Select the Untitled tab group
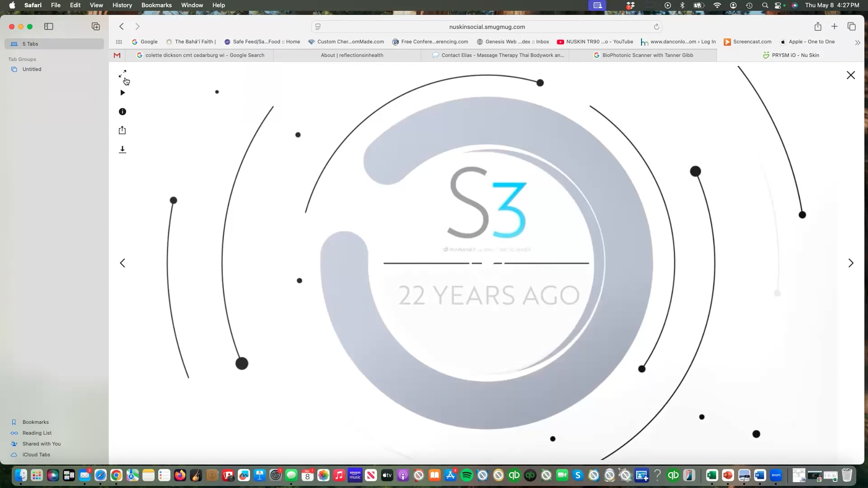 click(32, 69)
